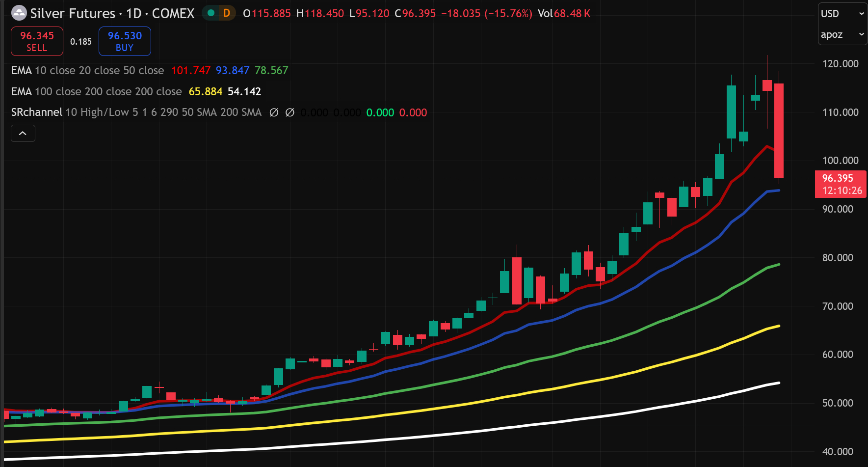
Task: Click the blue EMA 20 value 93.847
Action: (233, 71)
